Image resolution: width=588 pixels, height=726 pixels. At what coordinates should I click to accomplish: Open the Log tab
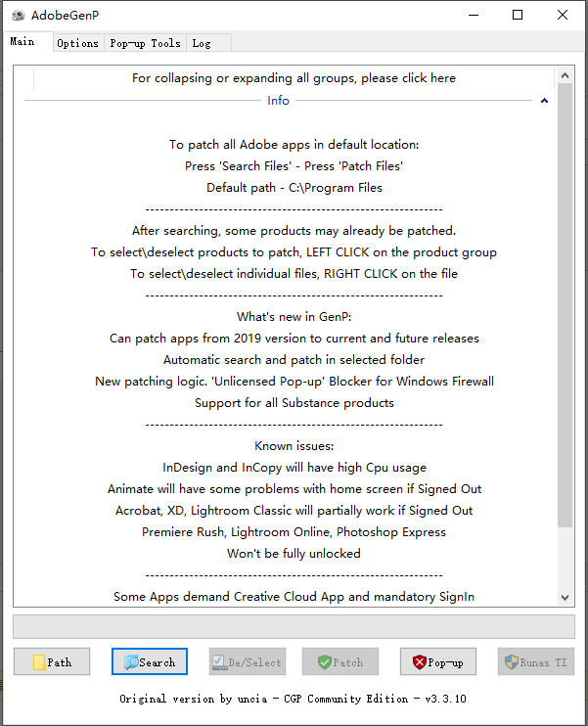coord(208,43)
